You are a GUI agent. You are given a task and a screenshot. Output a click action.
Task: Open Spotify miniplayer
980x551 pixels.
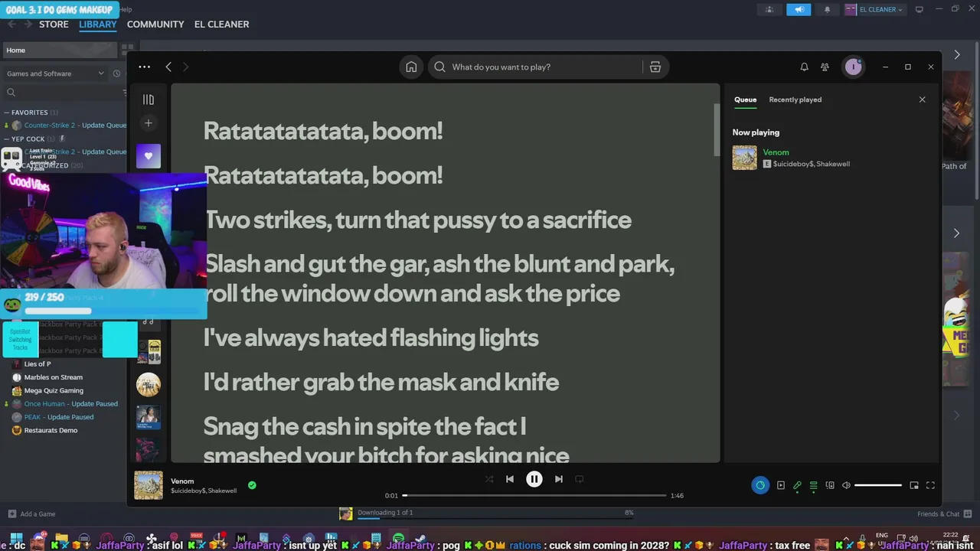(x=914, y=485)
